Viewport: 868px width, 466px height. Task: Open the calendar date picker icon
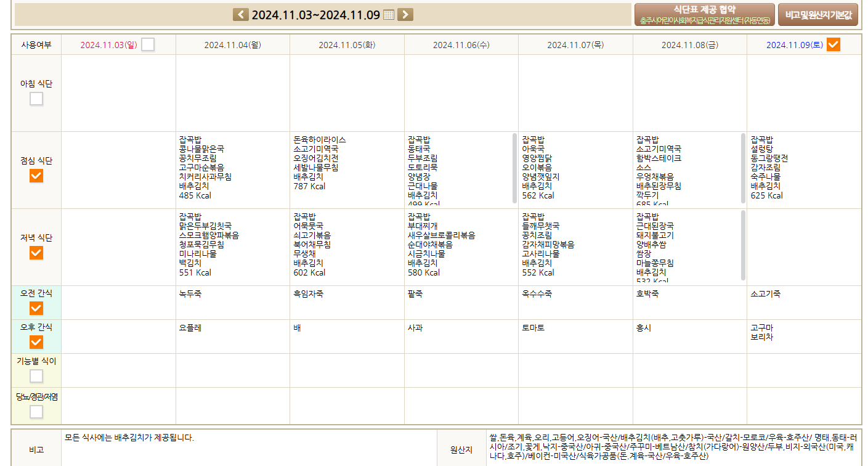coord(389,15)
